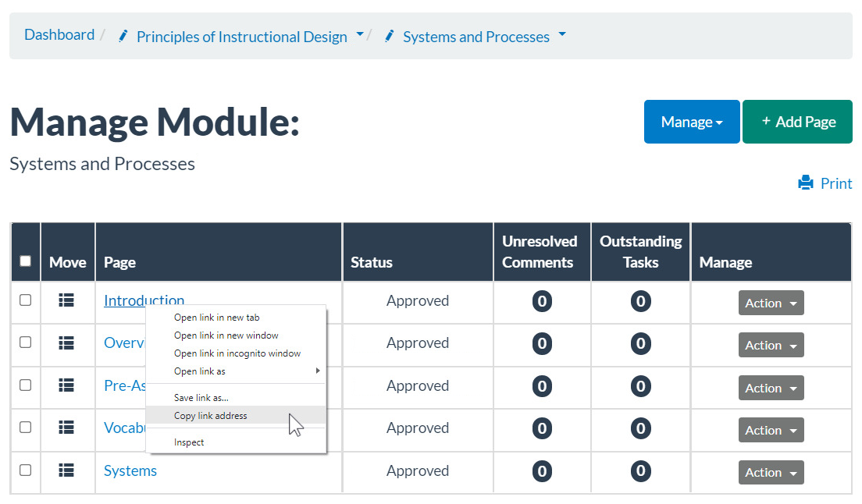This screenshot has width=862, height=504.
Task: Click the outstanding tasks badge in the Vocabulary row
Action: click(640, 428)
